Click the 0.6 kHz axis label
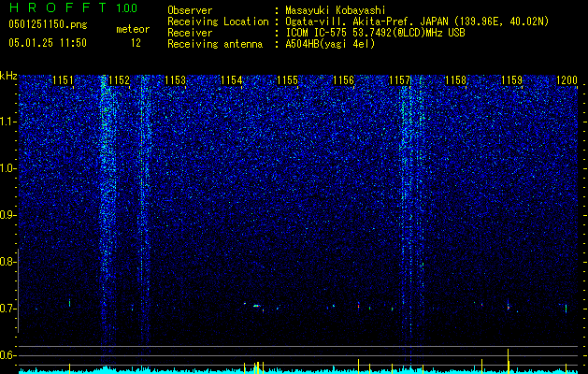Viewport: 588px width, 374px height. [x=8, y=355]
